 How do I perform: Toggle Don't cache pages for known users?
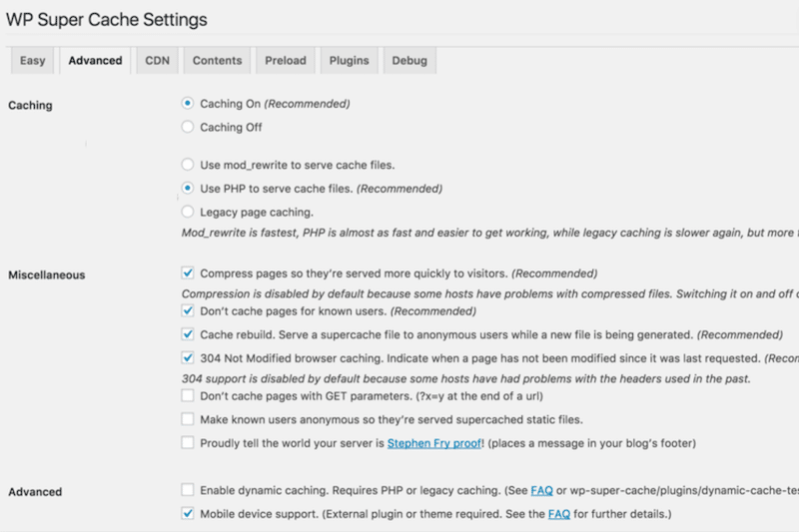coord(188,311)
